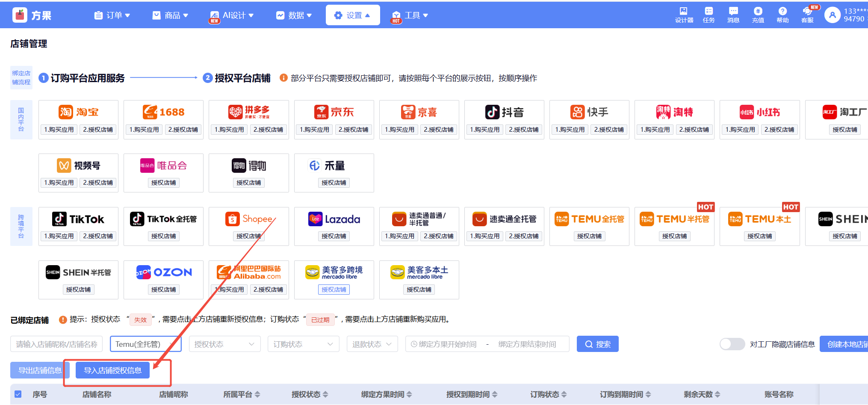Open the 设计器 designer icon

coord(684,15)
